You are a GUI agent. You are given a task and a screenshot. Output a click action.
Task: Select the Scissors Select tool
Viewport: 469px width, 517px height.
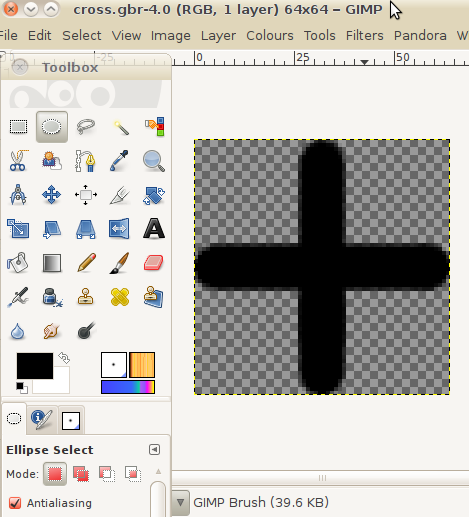coord(18,161)
